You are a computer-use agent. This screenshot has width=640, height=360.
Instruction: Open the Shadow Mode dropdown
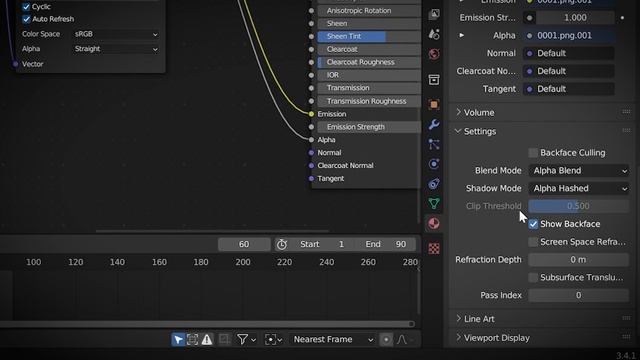[579, 188]
